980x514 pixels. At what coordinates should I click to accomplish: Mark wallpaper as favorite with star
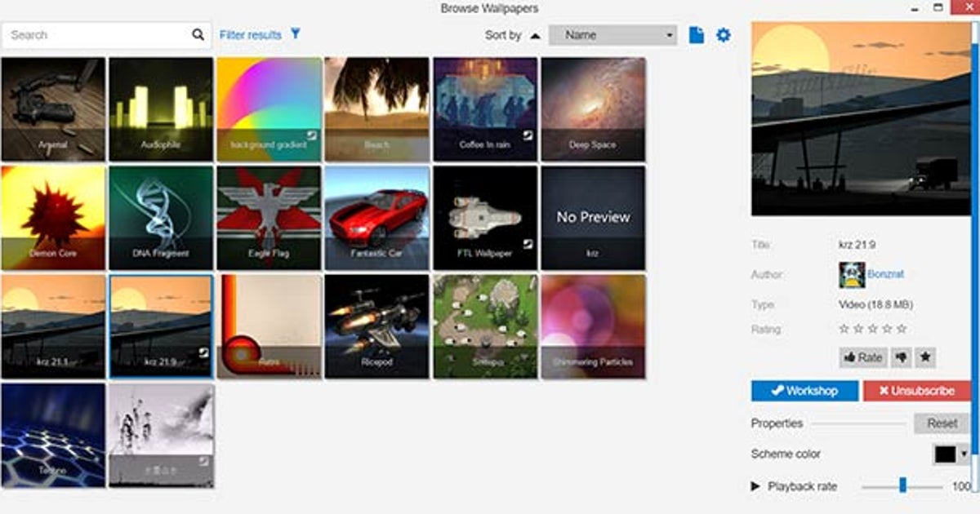tap(925, 357)
